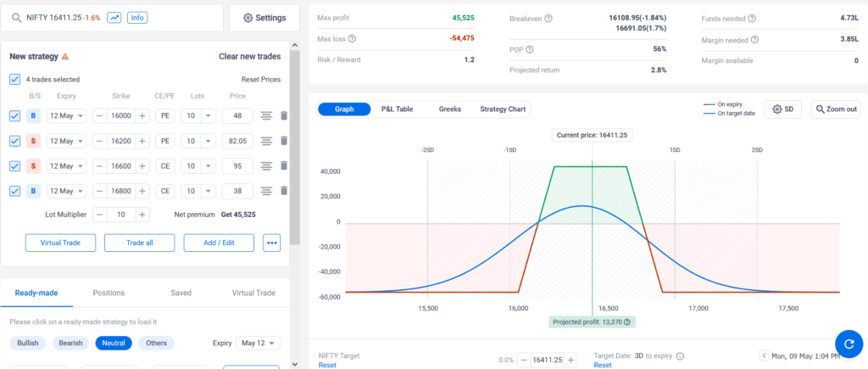Toggle Buy/Sell S button on 16600 row
The image size is (868, 369).
[x=33, y=165]
